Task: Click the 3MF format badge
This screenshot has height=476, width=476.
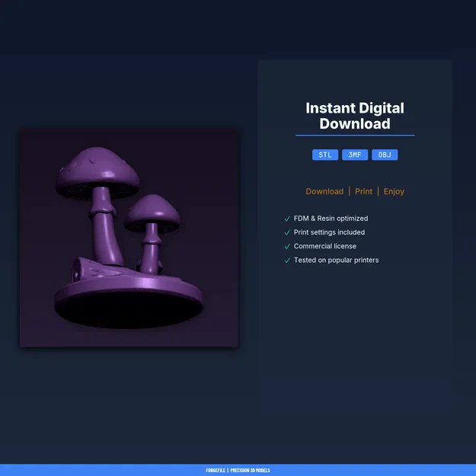Action: tap(355, 155)
